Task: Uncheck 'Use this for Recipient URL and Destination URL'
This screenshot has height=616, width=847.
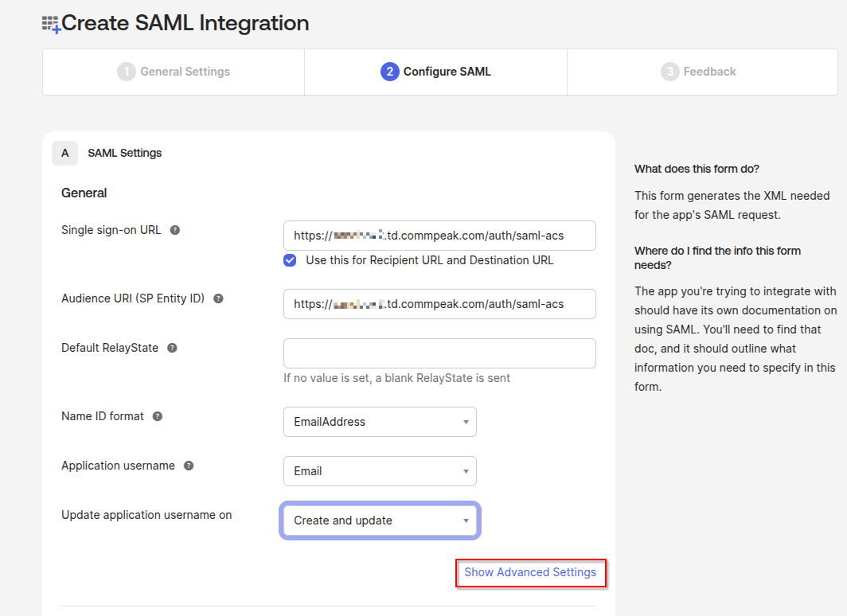Action: [290, 260]
